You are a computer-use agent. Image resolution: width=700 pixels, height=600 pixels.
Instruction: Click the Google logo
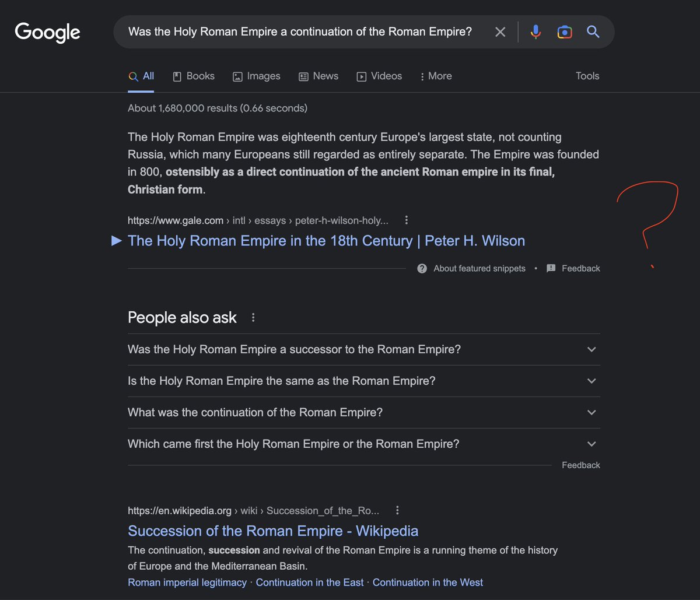[x=48, y=32]
